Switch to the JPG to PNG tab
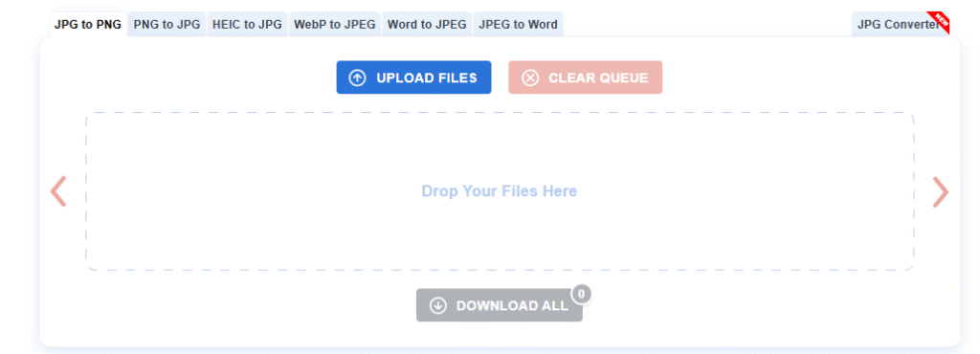The height and width of the screenshot is (354, 980). (88, 25)
